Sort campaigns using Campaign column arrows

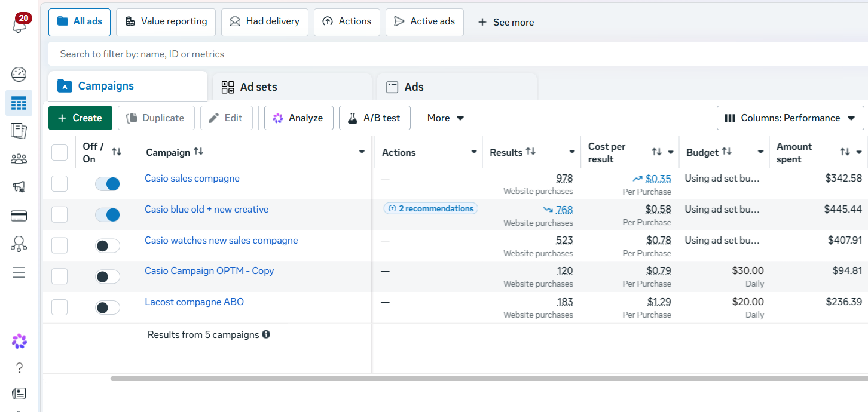(198, 152)
